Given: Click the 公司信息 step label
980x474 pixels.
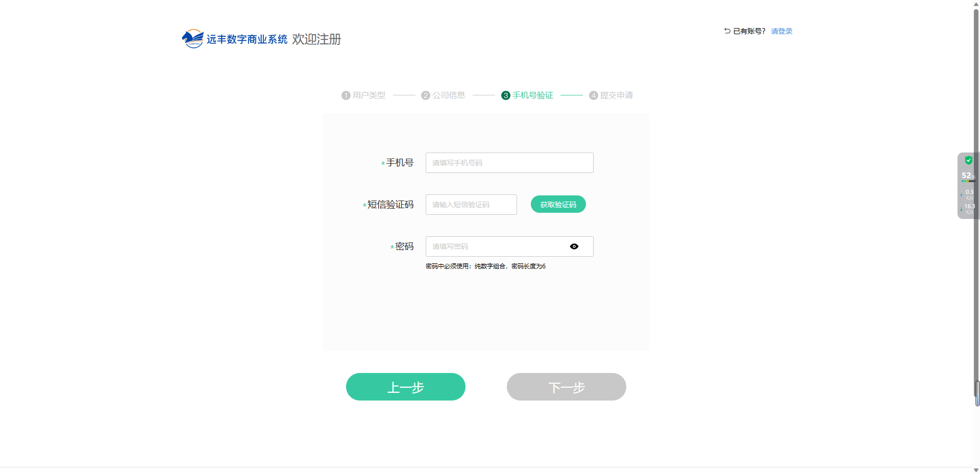Looking at the screenshot, I should (449, 95).
